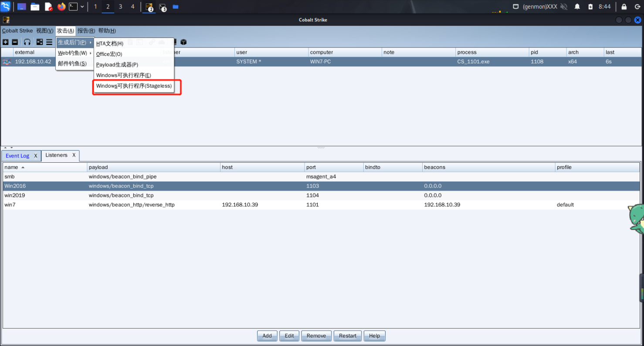The height and width of the screenshot is (346, 644).
Task: Launch terminal emulator from the panel
Action: coord(73,7)
